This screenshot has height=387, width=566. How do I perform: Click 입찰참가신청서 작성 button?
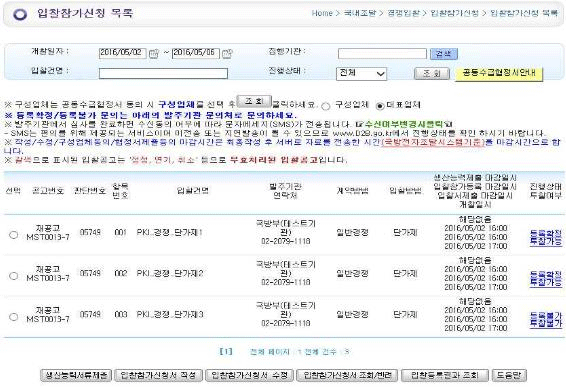(158, 375)
